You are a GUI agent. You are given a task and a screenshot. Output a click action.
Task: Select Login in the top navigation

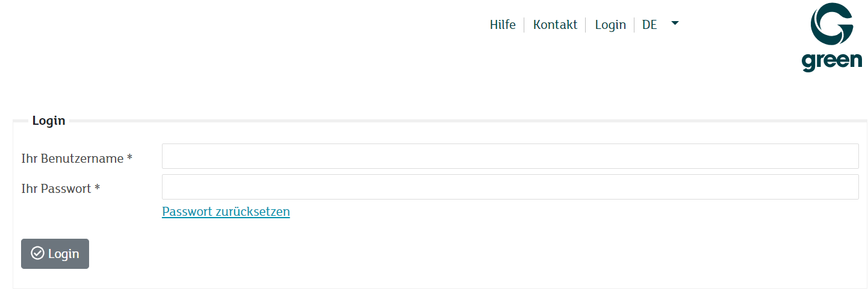(x=610, y=25)
